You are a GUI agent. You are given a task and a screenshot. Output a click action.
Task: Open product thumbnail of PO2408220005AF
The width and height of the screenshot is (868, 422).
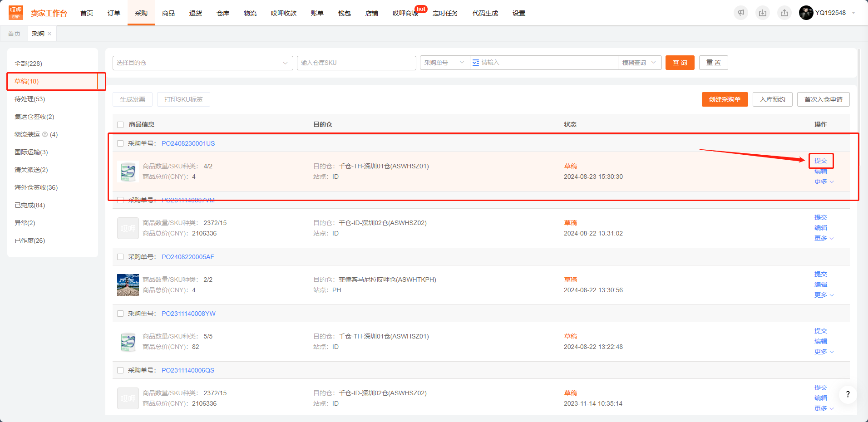[x=128, y=285]
